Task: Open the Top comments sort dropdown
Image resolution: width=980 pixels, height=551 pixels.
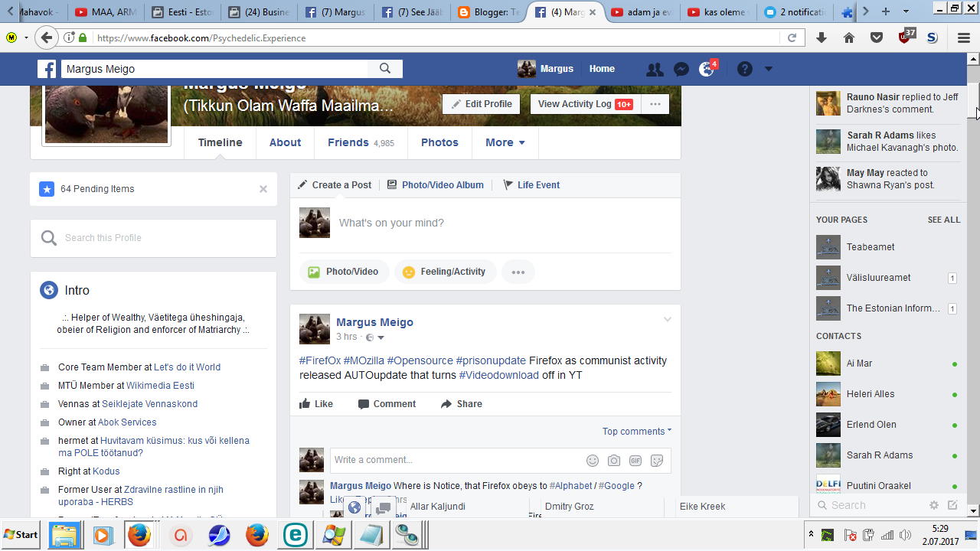Action: pyautogui.click(x=637, y=431)
